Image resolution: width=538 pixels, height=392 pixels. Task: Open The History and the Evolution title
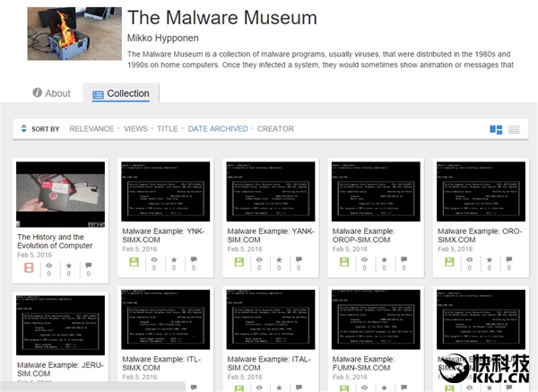pyautogui.click(x=55, y=241)
